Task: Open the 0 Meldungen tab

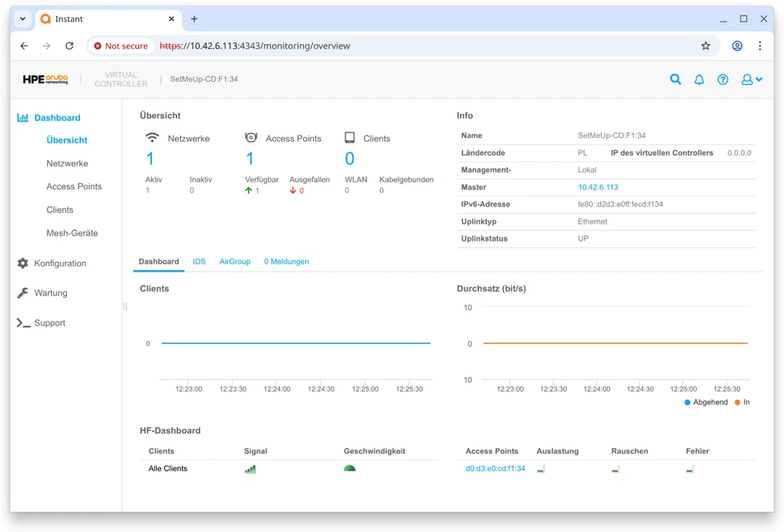Action: 286,262
